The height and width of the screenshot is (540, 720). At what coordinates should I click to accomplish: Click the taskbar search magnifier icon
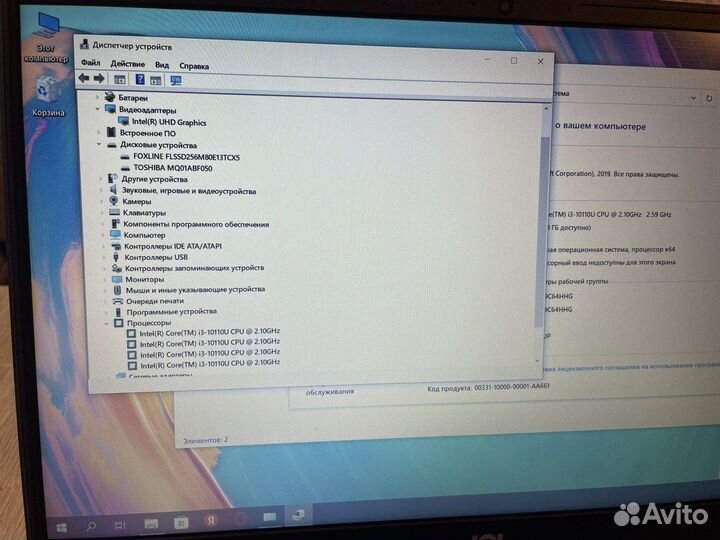[x=91, y=525]
